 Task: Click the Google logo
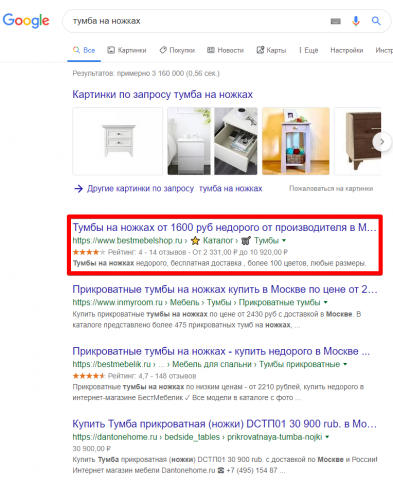pos(26,21)
